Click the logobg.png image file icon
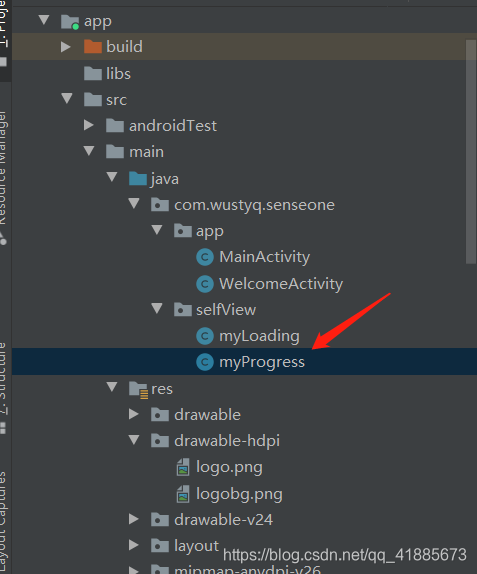The height and width of the screenshot is (574, 477). 183,494
